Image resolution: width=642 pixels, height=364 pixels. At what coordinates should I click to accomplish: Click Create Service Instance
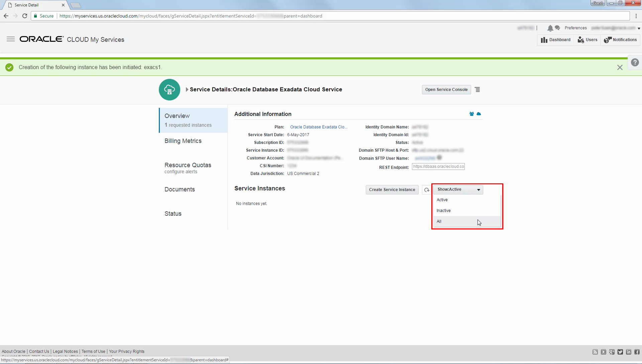(x=392, y=190)
